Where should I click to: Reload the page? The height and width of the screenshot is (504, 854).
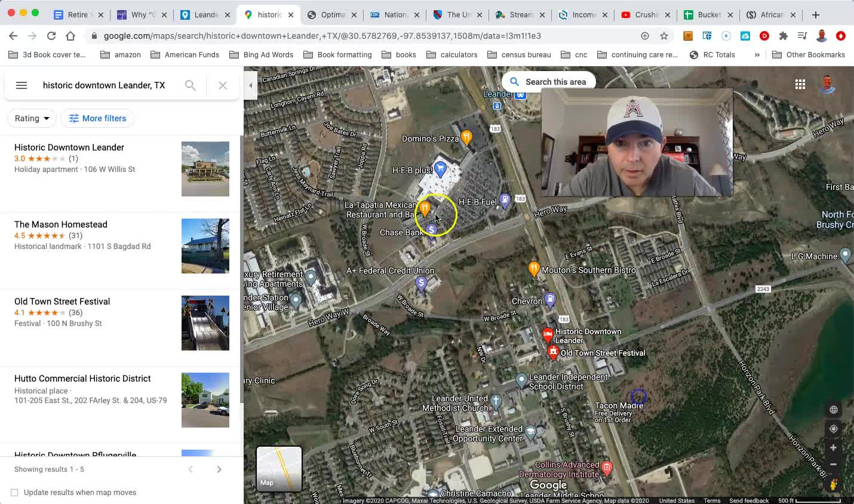(51, 36)
